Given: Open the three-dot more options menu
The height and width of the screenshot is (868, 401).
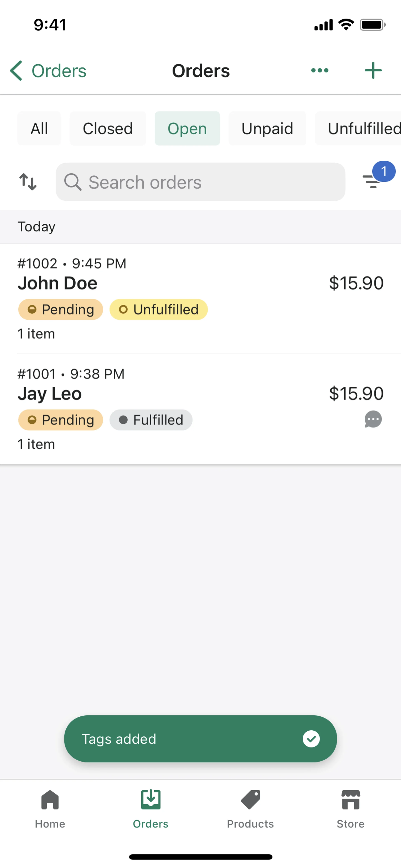Looking at the screenshot, I should [320, 70].
